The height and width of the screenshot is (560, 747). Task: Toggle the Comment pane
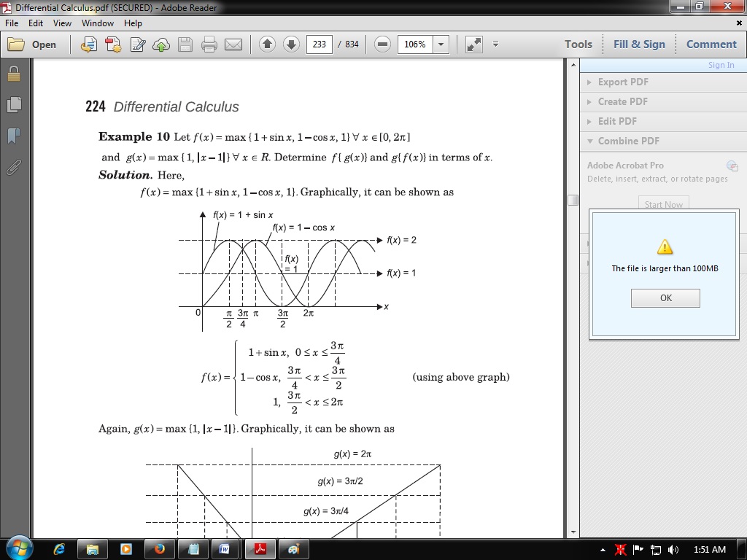pyautogui.click(x=711, y=44)
